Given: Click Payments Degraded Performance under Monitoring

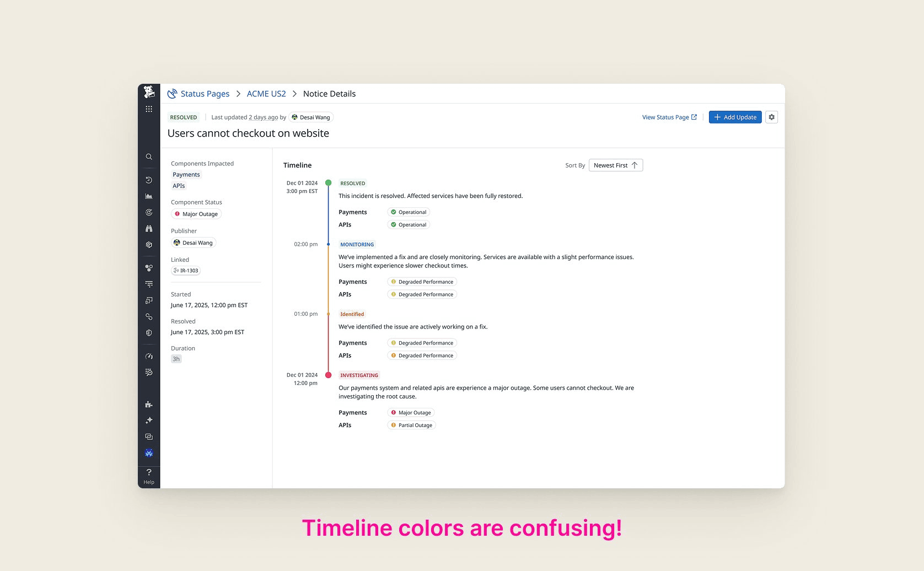Looking at the screenshot, I should tap(422, 282).
